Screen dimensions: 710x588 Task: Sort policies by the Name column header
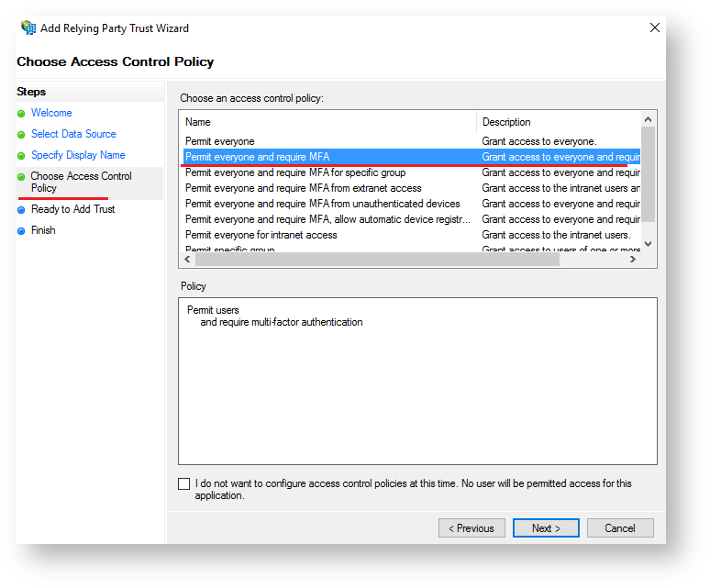(x=327, y=122)
